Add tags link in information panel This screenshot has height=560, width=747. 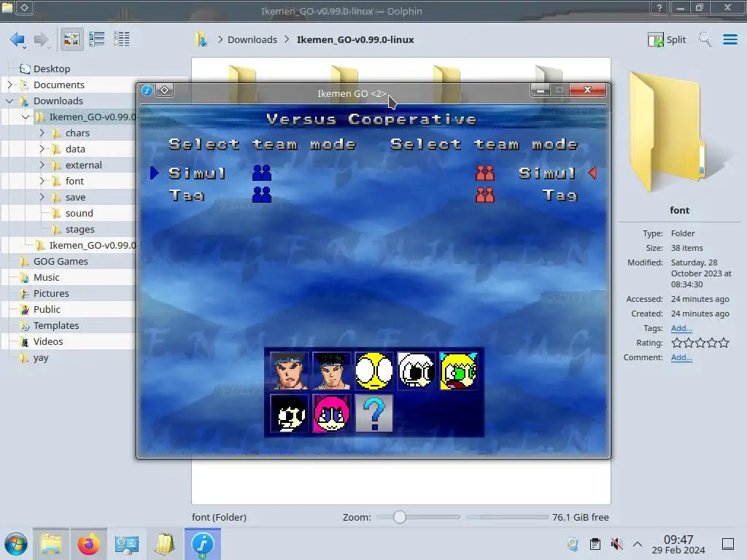coord(681,328)
